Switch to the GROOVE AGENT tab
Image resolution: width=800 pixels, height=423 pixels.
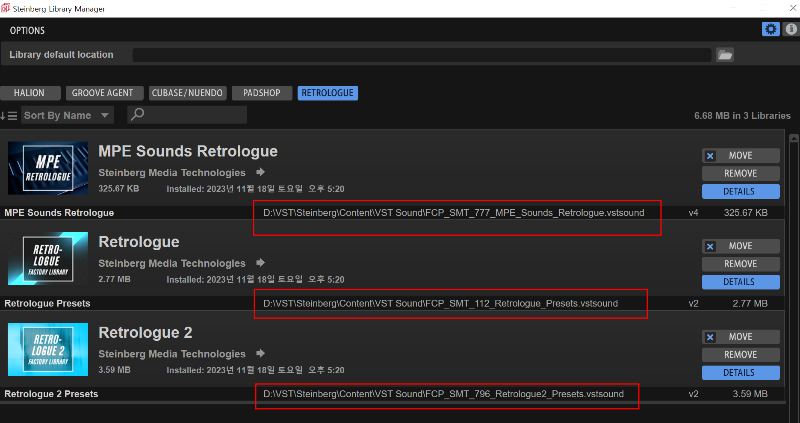[104, 93]
